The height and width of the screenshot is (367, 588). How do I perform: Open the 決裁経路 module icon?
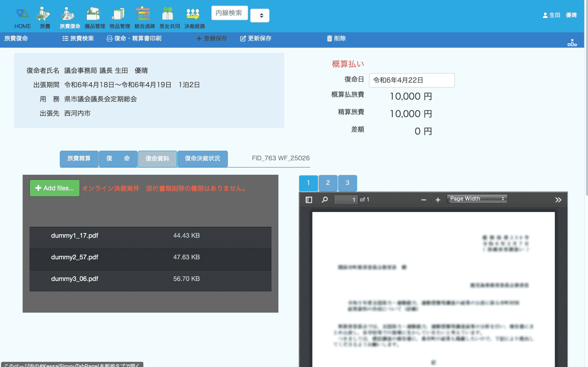click(x=194, y=17)
